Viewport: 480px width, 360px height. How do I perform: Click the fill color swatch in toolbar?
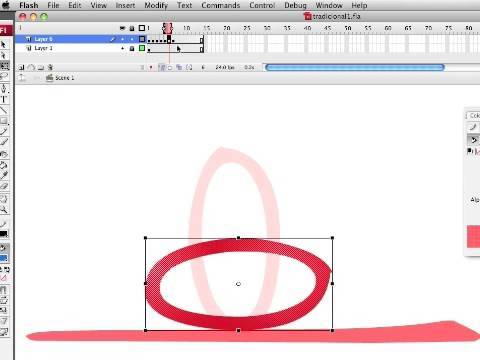point(4,258)
